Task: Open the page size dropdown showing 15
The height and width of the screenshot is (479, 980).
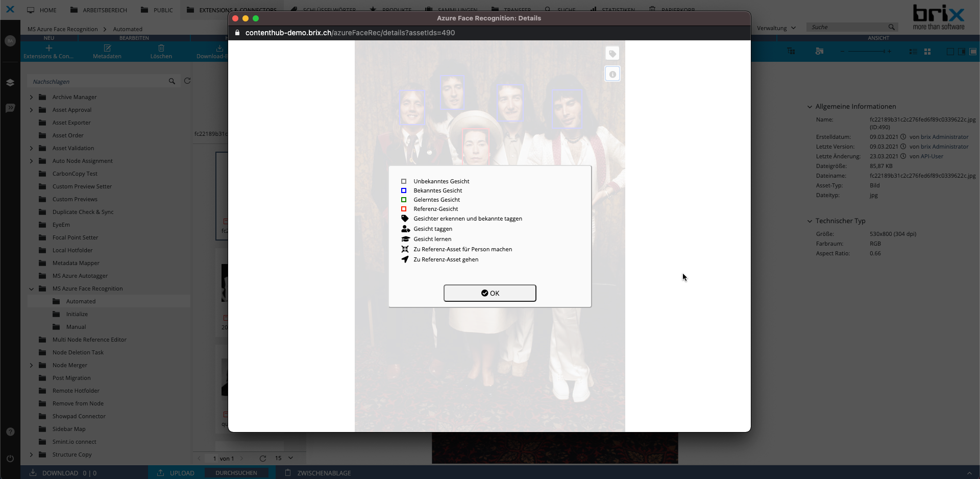Action: [x=284, y=458]
